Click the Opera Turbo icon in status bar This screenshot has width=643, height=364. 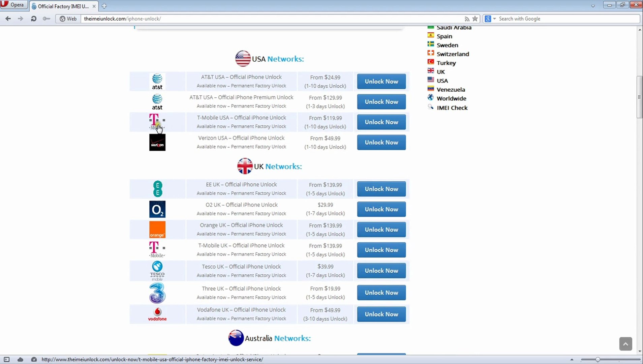point(34,360)
